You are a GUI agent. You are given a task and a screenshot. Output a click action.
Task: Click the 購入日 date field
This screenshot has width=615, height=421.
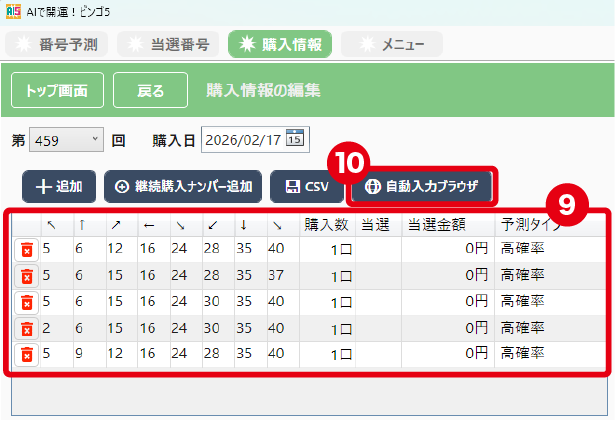(x=255, y=140)
